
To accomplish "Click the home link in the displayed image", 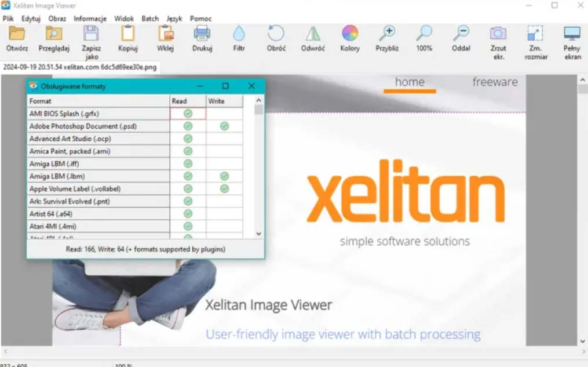I will tap(410, 82).
